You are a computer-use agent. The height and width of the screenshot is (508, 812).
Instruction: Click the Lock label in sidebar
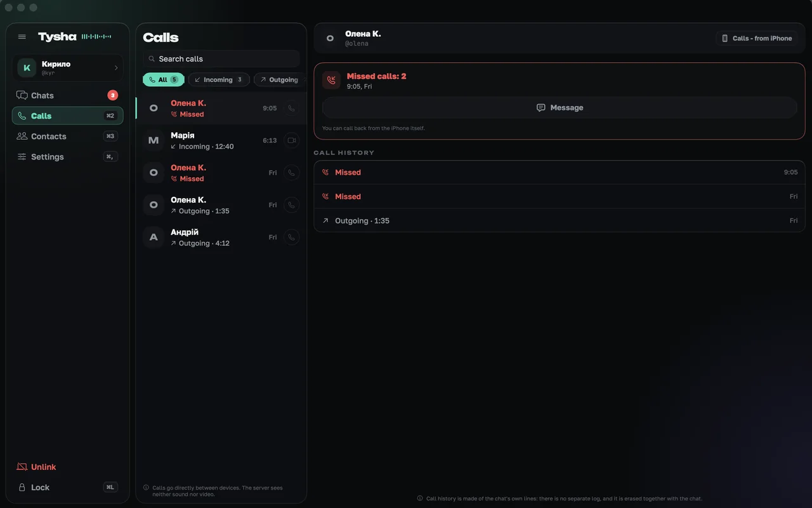[41, 487]
